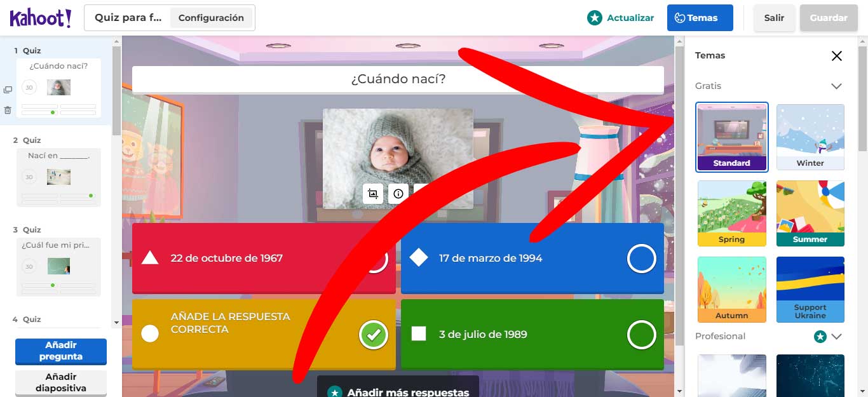This screenshot has width=868, height=397.
Task: Open the Temas button in top bar
Action: 700,18
